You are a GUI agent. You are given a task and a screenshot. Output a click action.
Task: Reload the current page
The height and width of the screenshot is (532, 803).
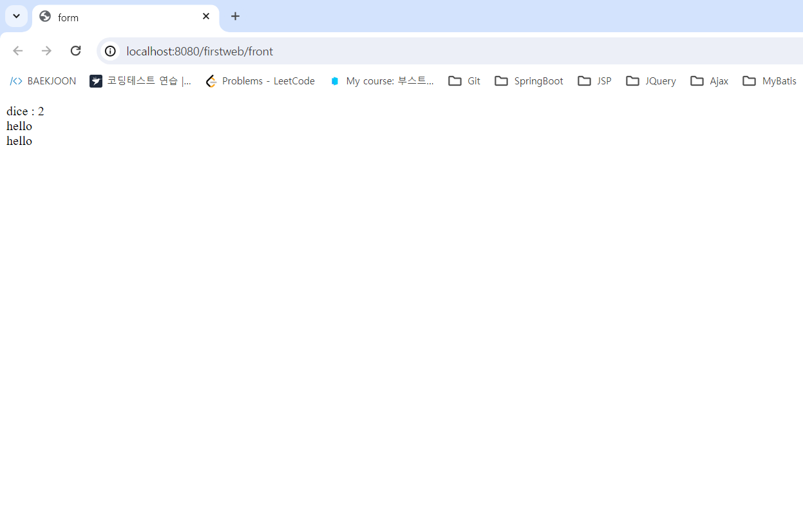click(x=75, y=51)
